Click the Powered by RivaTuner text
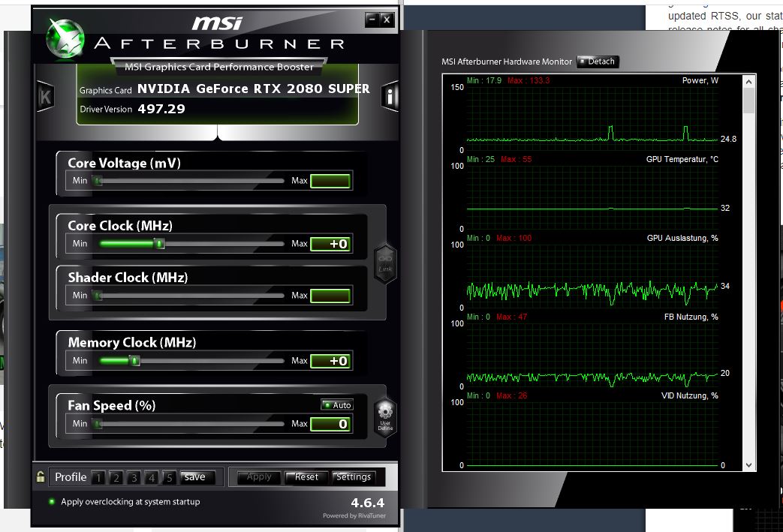 click(354, 515)
